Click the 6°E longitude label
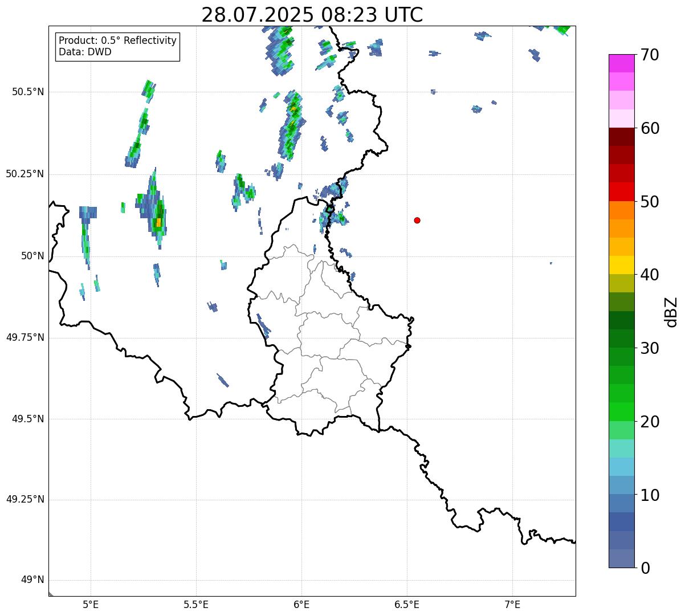The image size is (685, 616). coord(301,604)
